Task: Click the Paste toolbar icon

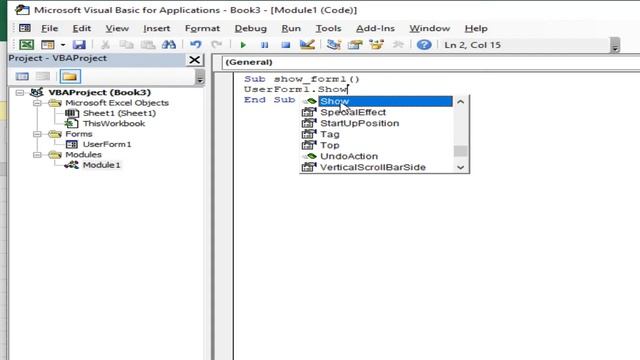Action: (148, 44)
